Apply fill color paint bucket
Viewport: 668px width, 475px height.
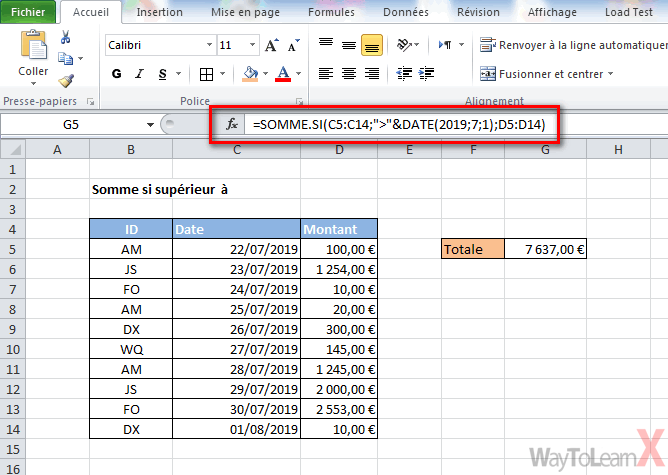click(x=250, y=74)
